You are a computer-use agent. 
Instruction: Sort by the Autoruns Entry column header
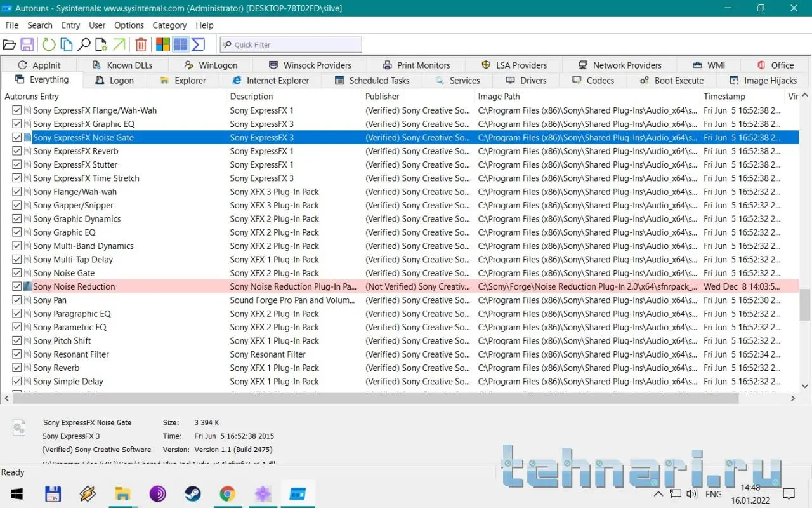[114, 97]
